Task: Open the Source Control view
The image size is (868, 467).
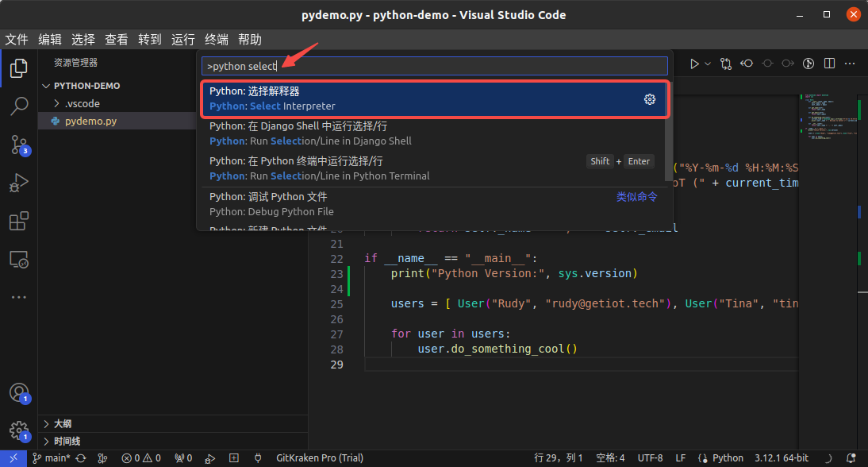Action: [x=18, y=145]
